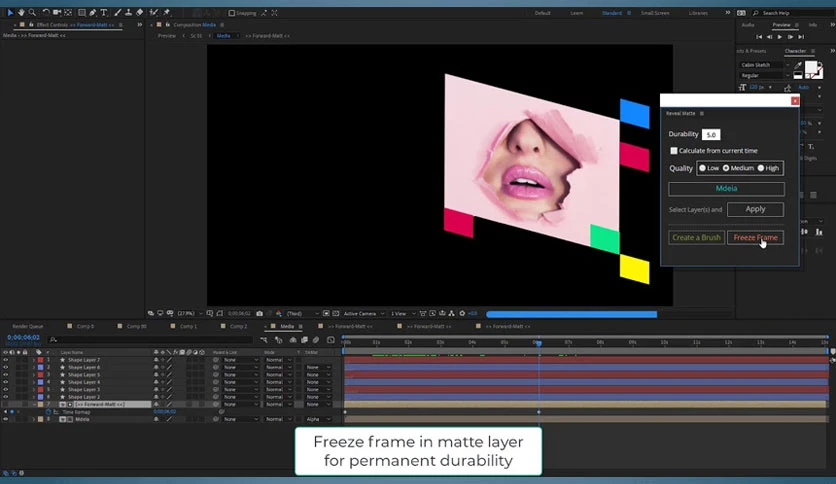Select the Eraser tool

click(x=140, y=12)
